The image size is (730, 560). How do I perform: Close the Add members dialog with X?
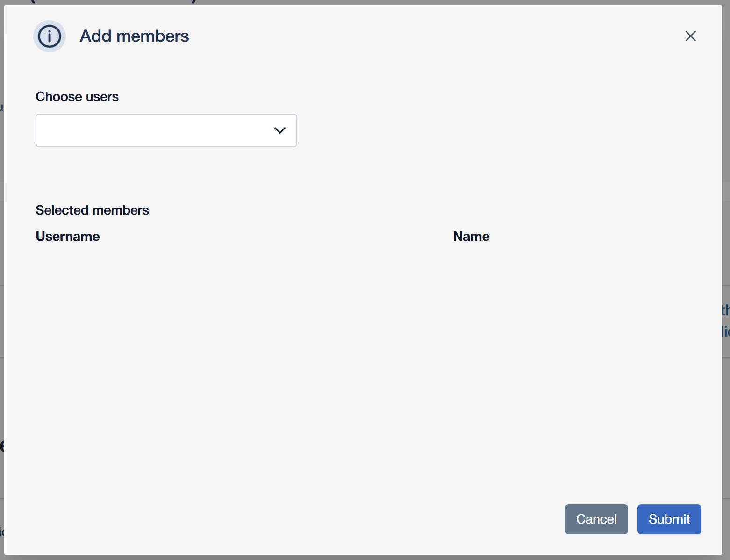click(x=690, y=36)
